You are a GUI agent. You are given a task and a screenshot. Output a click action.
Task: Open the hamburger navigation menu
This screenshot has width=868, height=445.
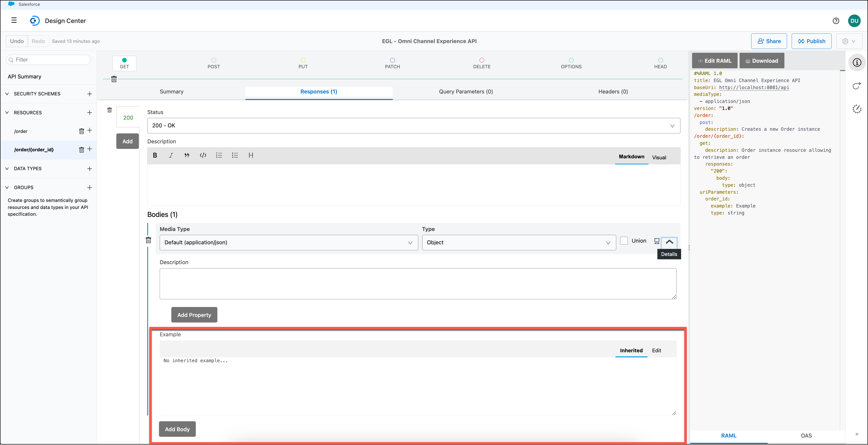(14, 21)
